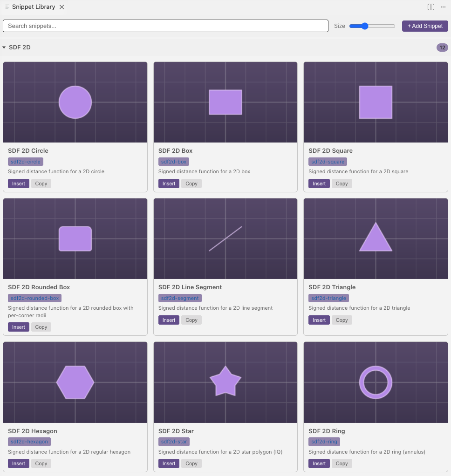Click the sdf2d-hexagon prefix tag
The width and height of the screenshot is (451, 476).
point(29,442)
